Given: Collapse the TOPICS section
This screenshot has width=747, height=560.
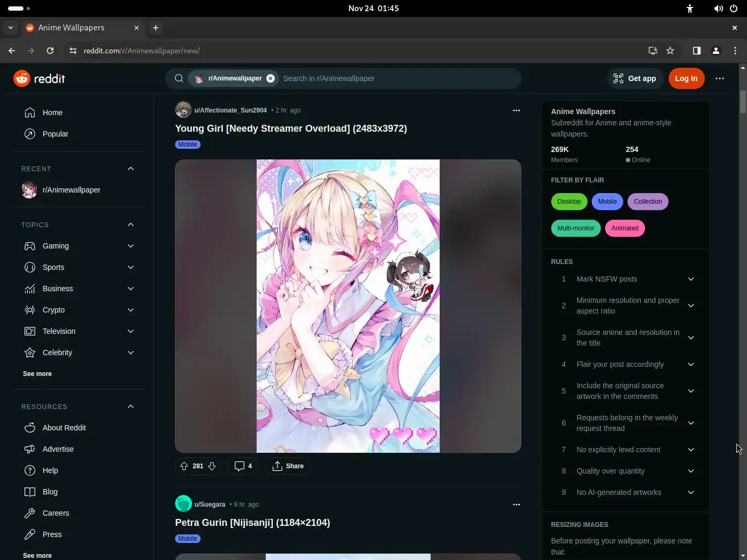Looking at the screenshot, I should coord(131,225).
